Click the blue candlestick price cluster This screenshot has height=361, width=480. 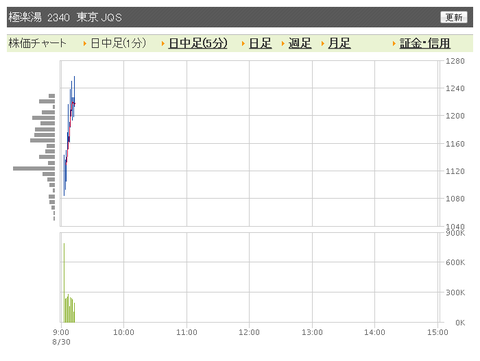click(x=69, y=136)
